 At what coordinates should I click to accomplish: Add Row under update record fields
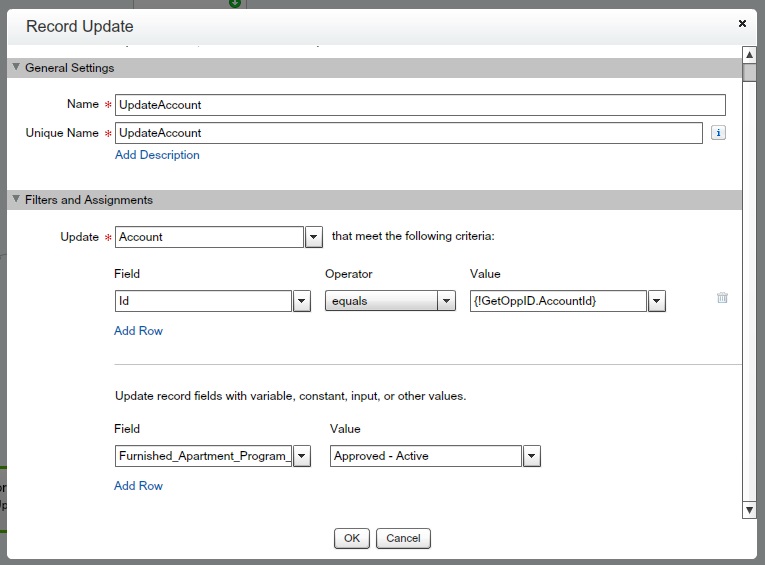click(138, 486)
